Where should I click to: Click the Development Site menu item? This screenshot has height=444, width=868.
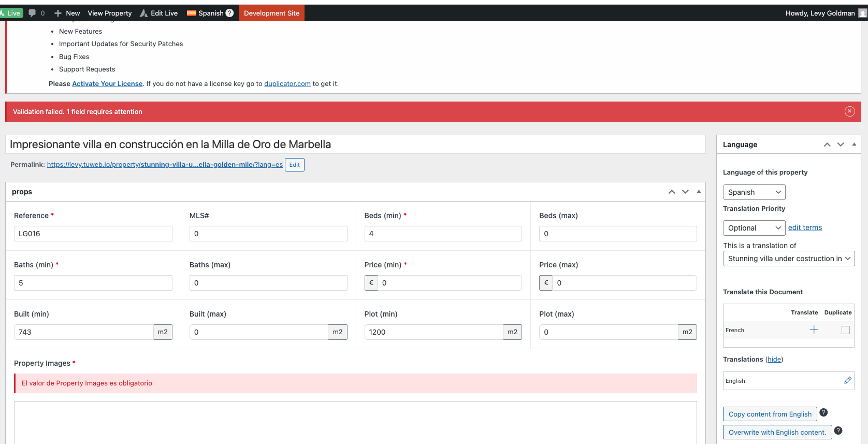[271, 13]
